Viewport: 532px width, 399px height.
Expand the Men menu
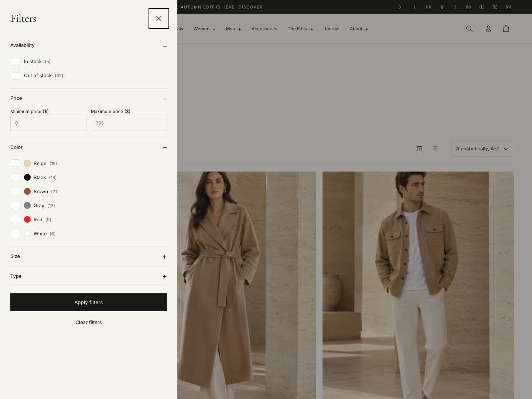point(233,29)
